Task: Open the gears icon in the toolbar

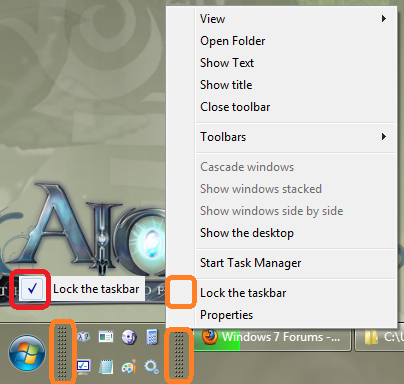Action: pyautogui.click(x=152, y=367)
